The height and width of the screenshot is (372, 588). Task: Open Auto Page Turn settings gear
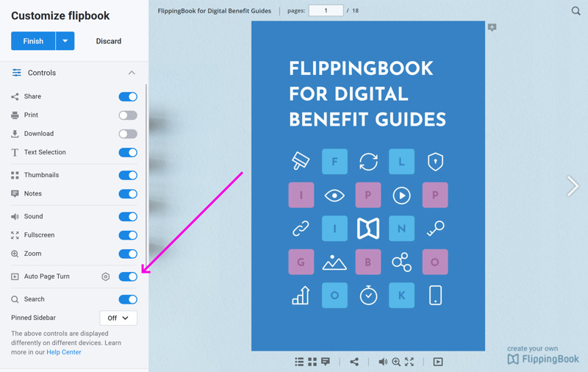pos(106,276)
